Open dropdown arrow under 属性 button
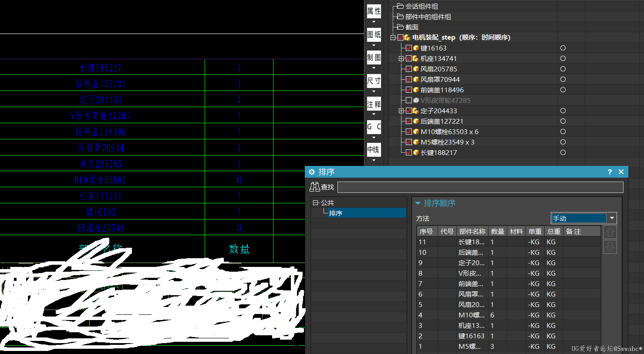This screenshot has width=644, height=354. [x=374, y=22]
